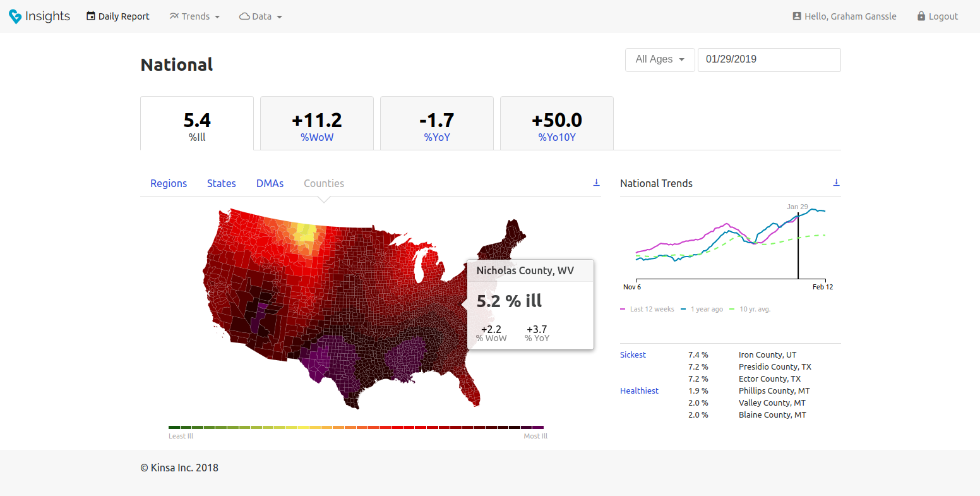Click the Healthiest link
The height and width of the screenshot is (496, 980).
[639, 391]
